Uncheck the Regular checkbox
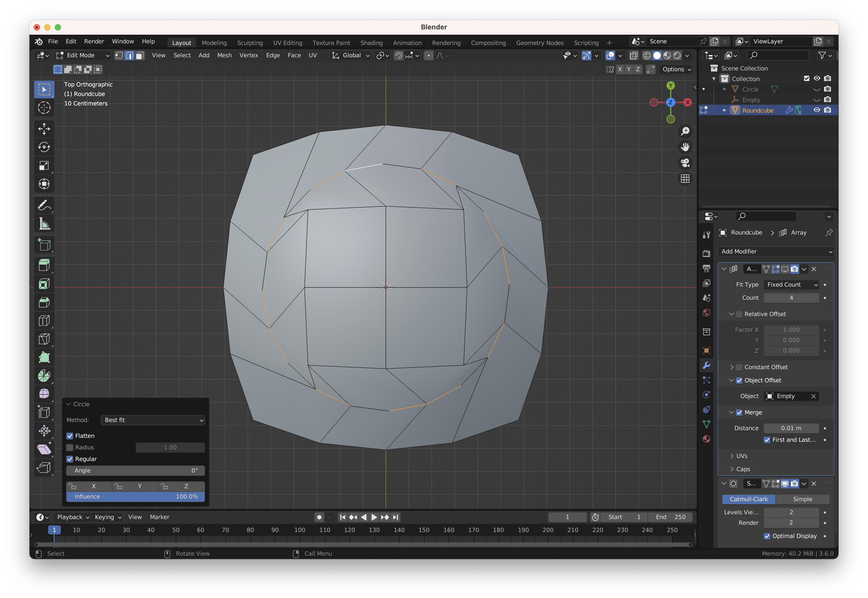The width and height of the screenshot is (868, 598). click(70, 459)
